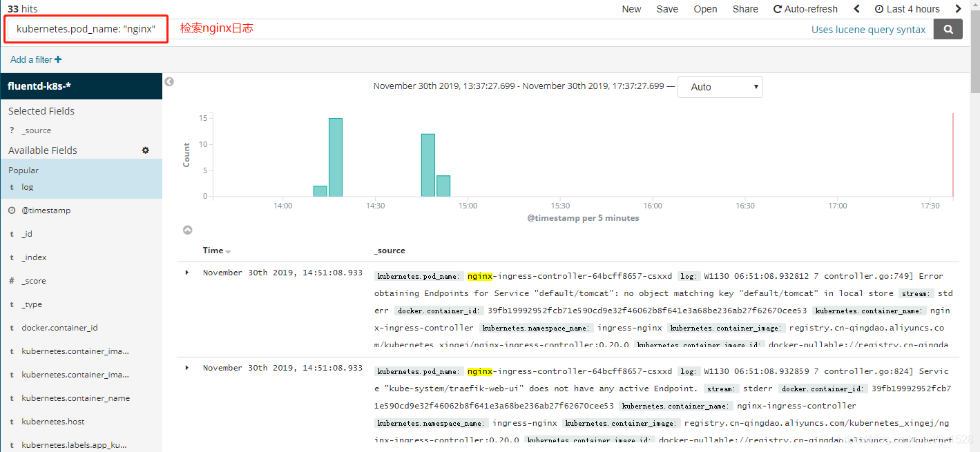Click the tallest histogram bar

(x=336, y=157)
